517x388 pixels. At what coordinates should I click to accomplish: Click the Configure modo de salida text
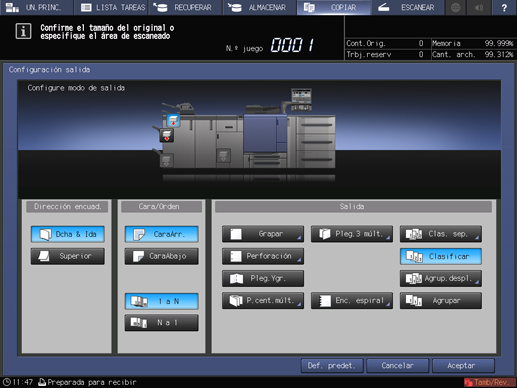pos(76,88)
